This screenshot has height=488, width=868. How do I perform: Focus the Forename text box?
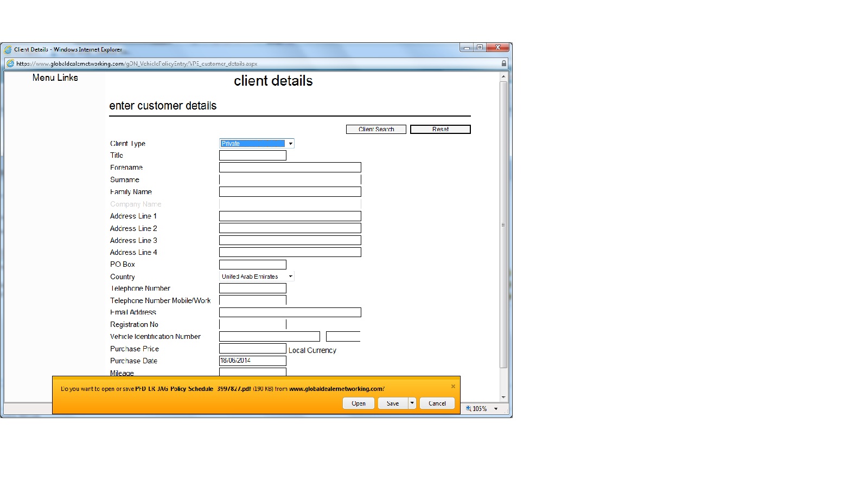pos(290,168)
